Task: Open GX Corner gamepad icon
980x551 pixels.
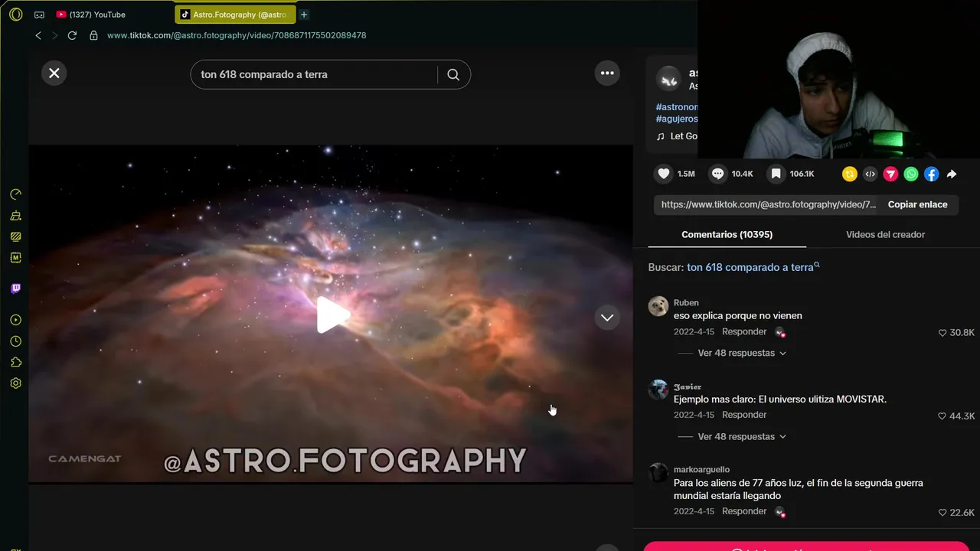Action: coord(39,15)
